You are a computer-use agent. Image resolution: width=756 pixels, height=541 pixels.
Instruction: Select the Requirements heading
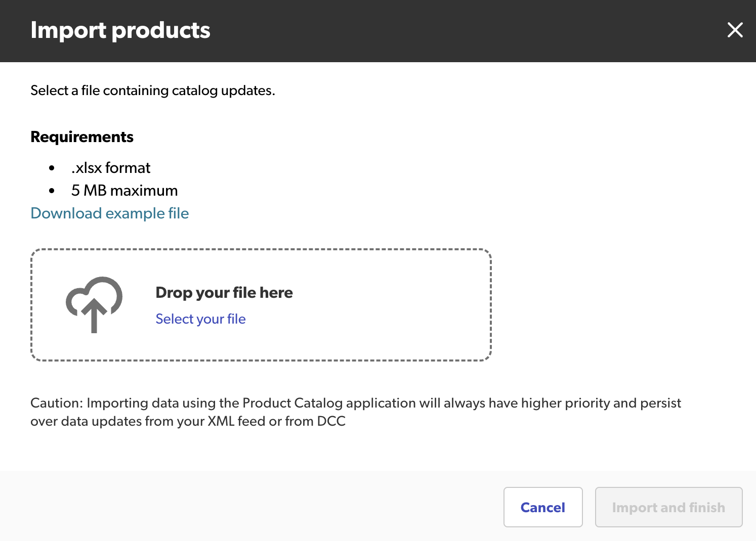82,137
